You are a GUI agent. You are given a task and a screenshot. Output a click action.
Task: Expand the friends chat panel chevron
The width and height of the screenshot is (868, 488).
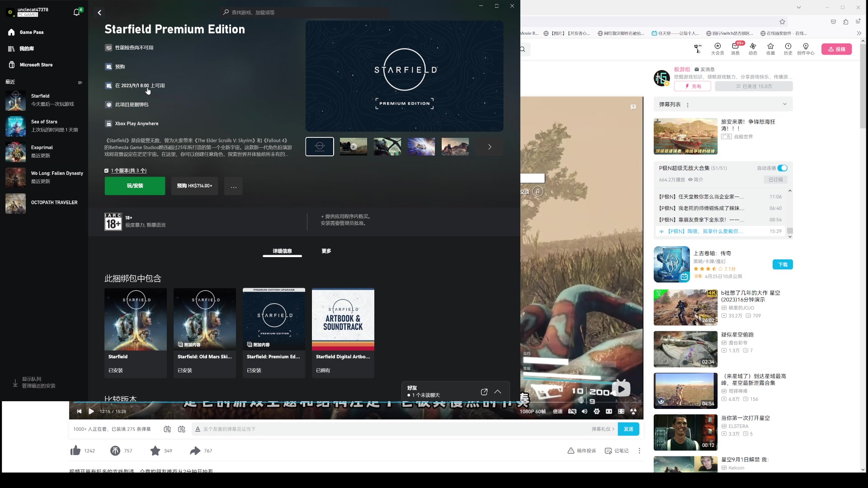(x=498, y=392)
